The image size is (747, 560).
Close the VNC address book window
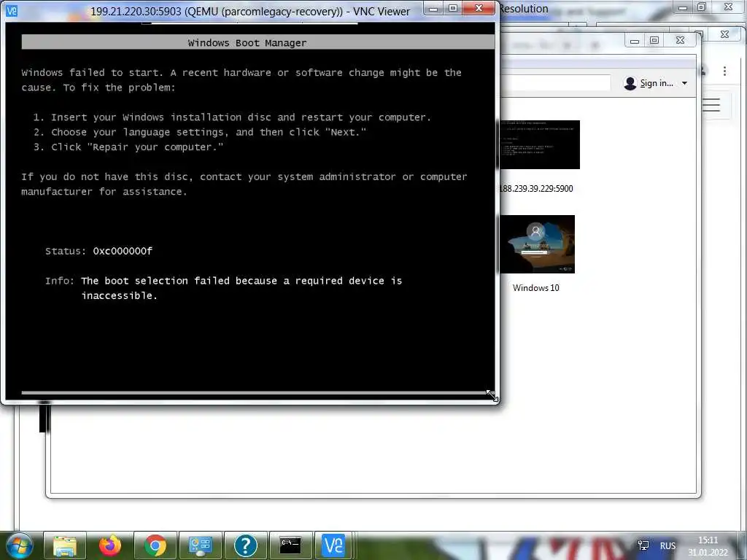pyautogui.click(x=681, y=41)
